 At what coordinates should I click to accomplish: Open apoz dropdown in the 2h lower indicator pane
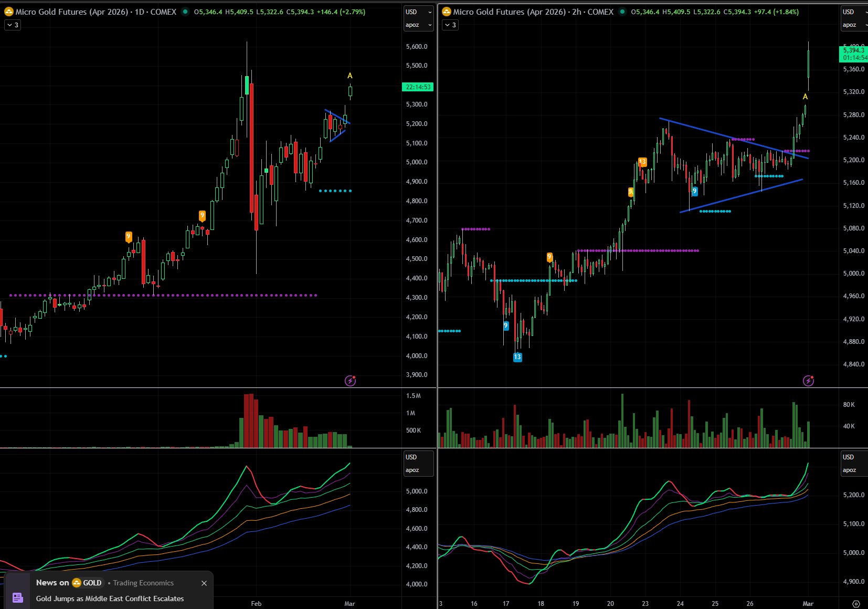point(854,470)
